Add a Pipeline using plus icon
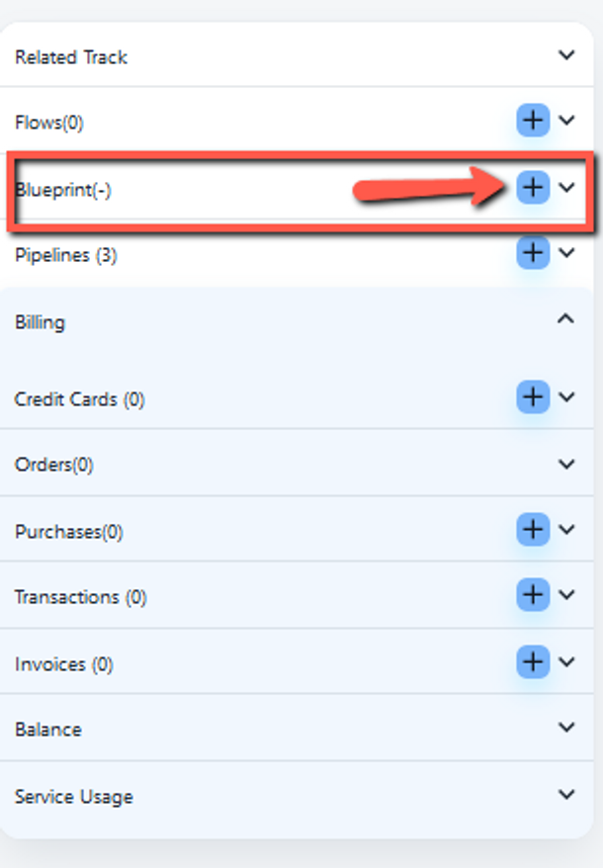 tap(533, 253)
